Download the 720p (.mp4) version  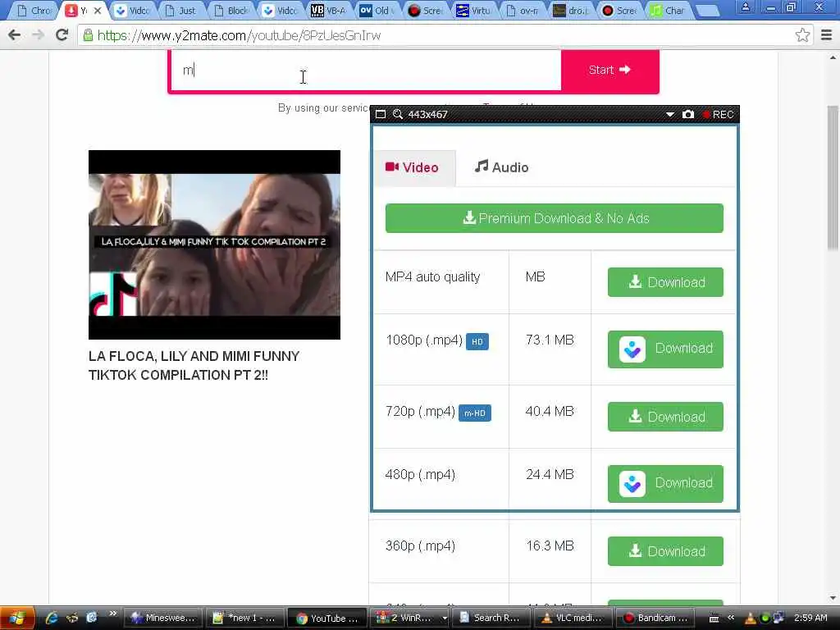point(665,416)
